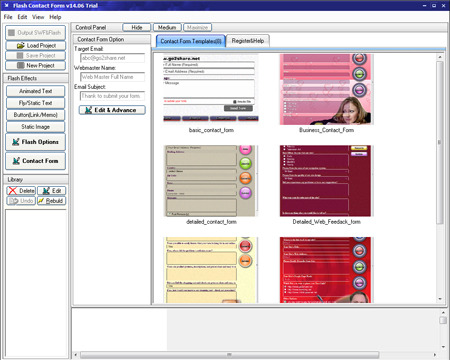The image size is (450, 360).
Task: Click the Library section header
Action: click(x=36, y=180)
